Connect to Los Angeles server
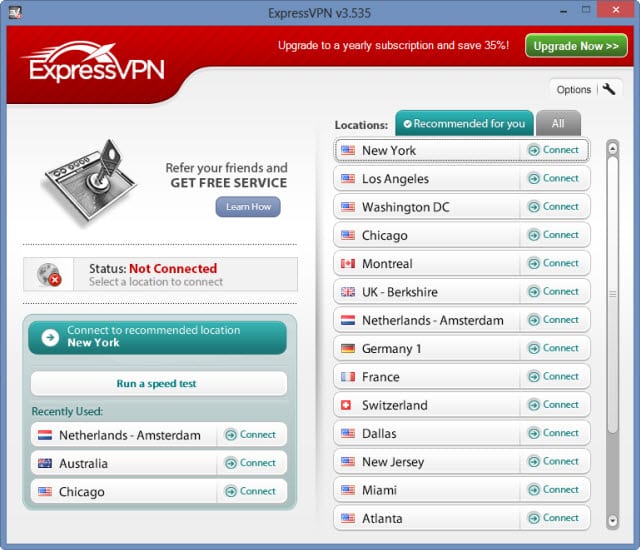Screen dimensions: 640x550 [554, 178]
